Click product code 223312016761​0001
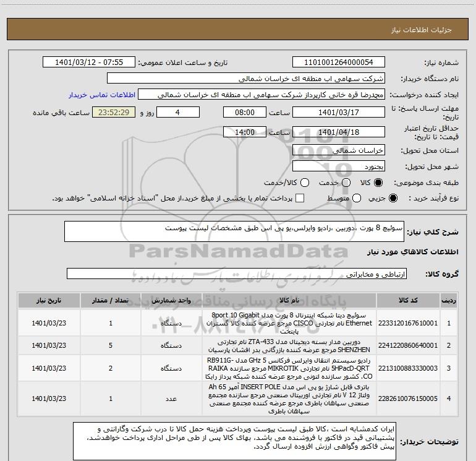 (x=408, y=323)
